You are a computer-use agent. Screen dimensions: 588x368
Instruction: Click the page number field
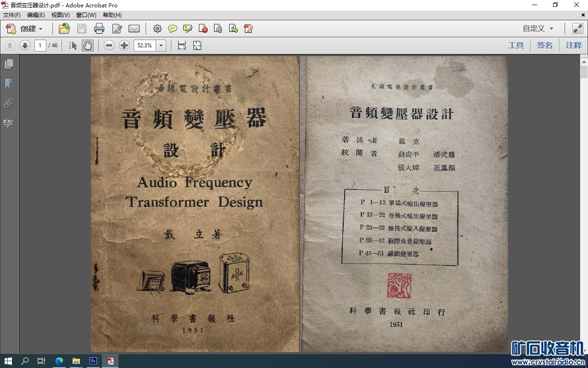tap(40, 45)
